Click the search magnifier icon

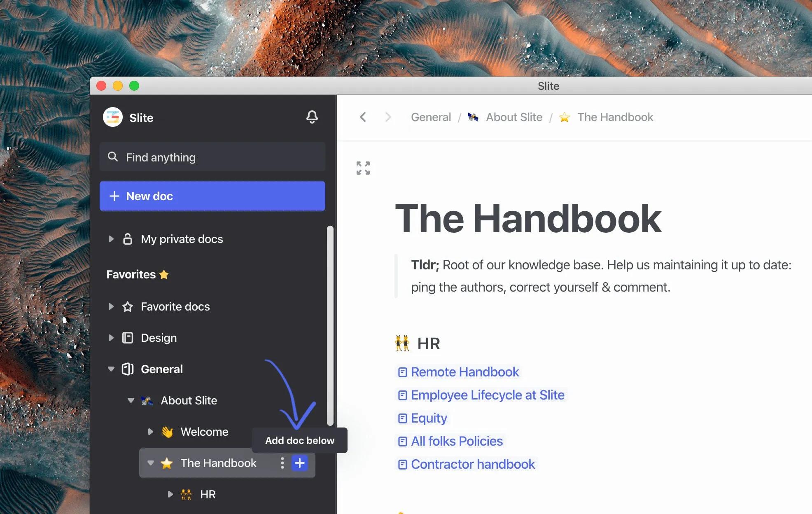(112, 157)
